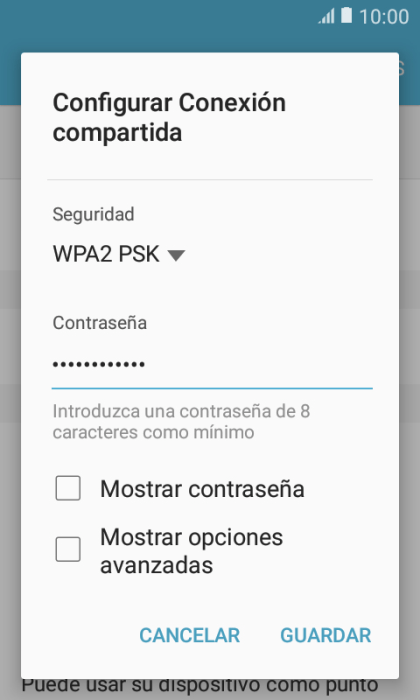Focus the Contraseña password field
This screenshot has height=700, width=420.
pos(212,365)
